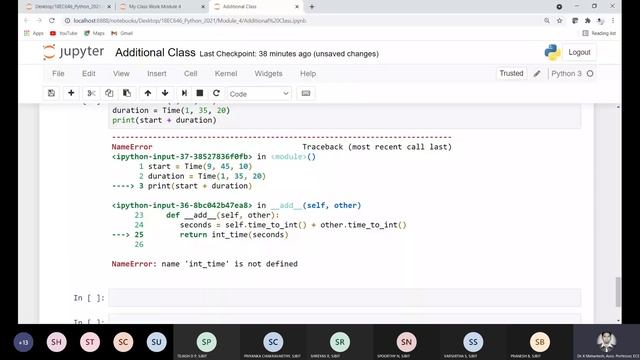Run the current cell button
The image size is (640, 360).
(x=184, y=93)
